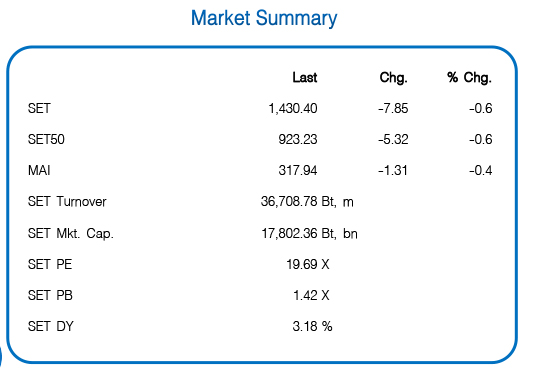Select the Chg. column header
The image size is (536, 376).
click(393, 78)
